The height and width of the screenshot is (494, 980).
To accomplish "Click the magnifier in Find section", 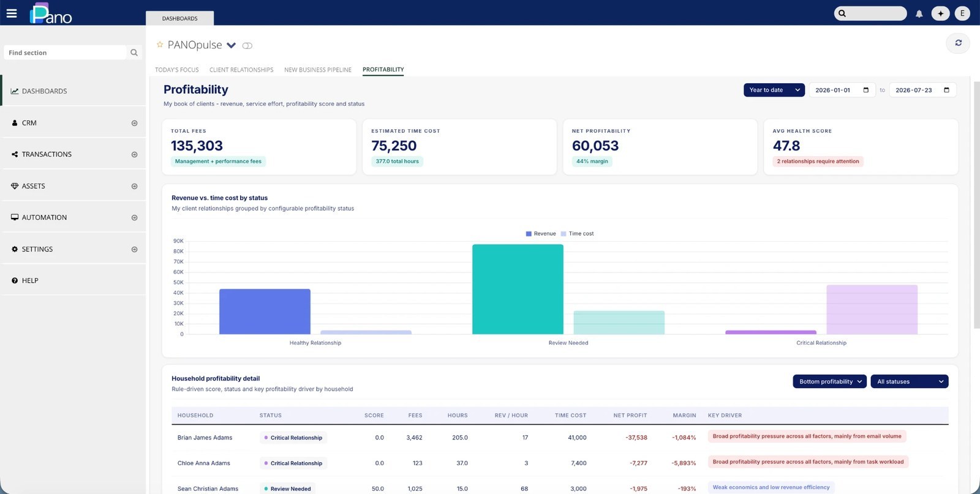I will 134,53.
